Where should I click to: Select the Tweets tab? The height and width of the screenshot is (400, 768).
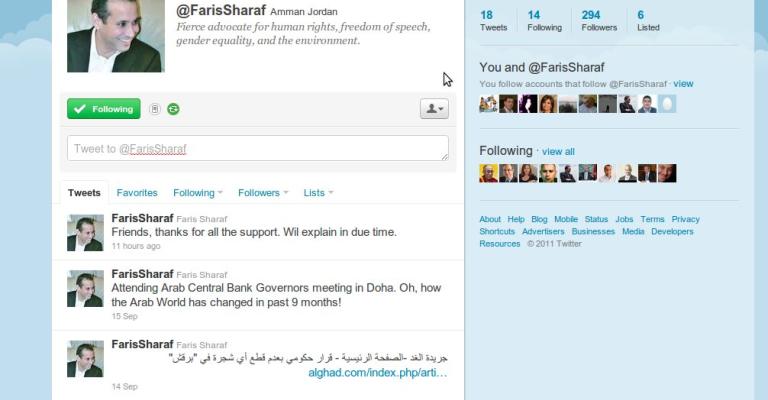pos(84,193)
